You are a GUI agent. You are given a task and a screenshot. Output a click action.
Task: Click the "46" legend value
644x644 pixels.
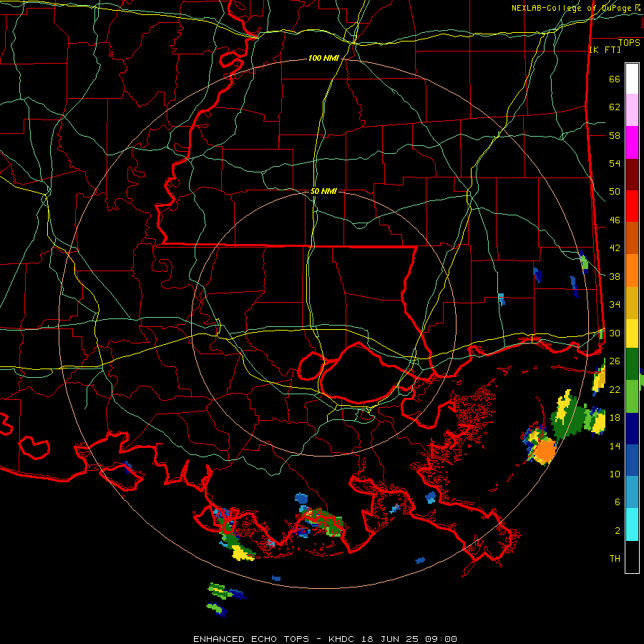coord(615,220)
